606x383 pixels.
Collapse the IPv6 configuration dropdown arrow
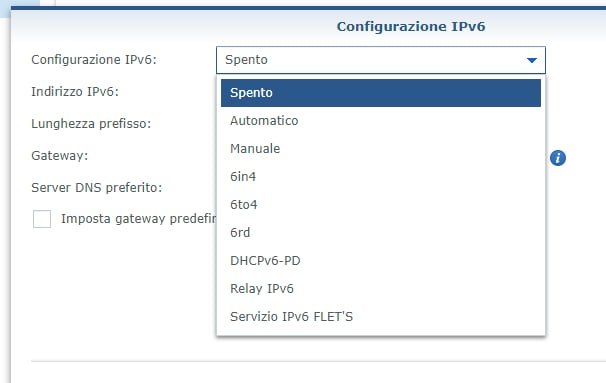[532, 60]
